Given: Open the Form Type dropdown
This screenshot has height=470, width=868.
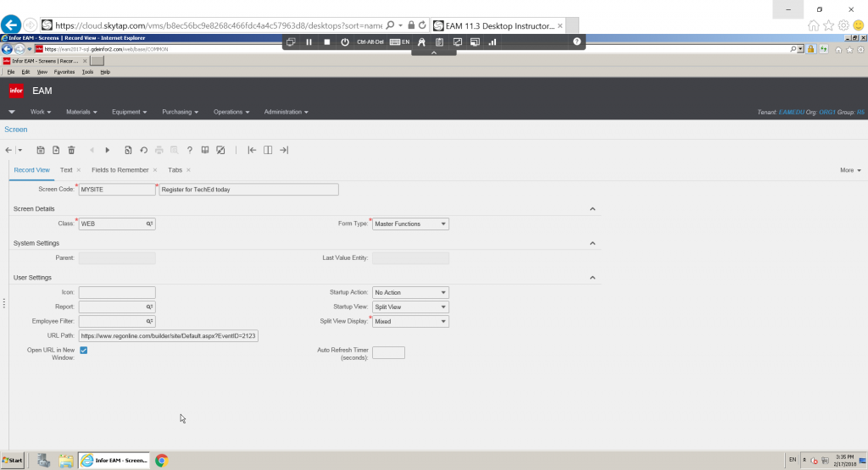Looking at the screenshot, I should point(411,224).
